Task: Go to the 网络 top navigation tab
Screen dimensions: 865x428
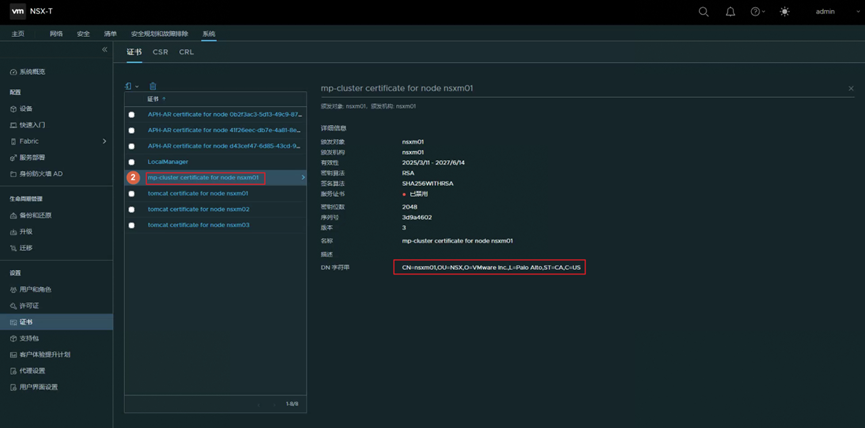Action: [56, 34]
